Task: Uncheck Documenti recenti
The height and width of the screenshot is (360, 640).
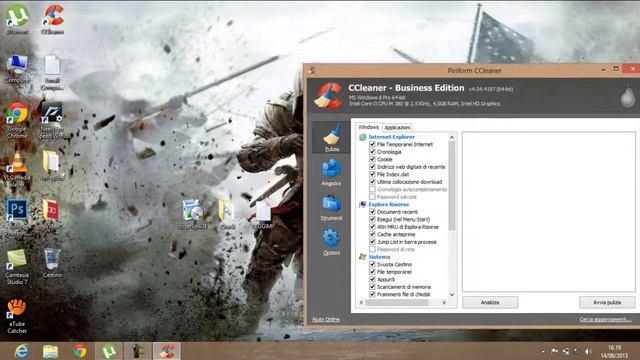Action: [x=372, y=211]
